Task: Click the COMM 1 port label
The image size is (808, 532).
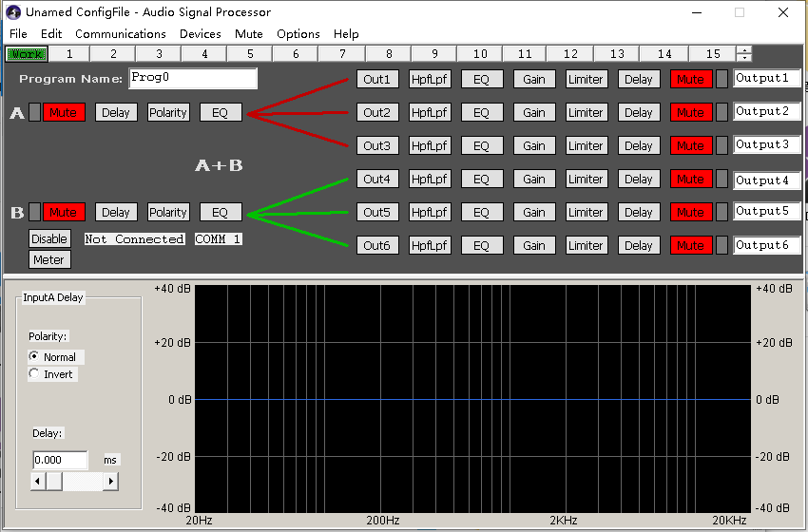Action: 218,239
